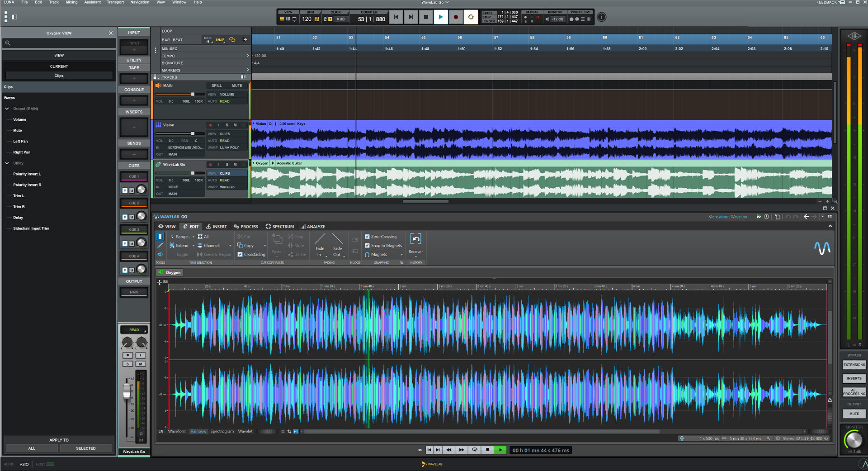The width and height of the screenshot is (868, 471).
Task: Solo the Vision track
Action: click(227, 125)
